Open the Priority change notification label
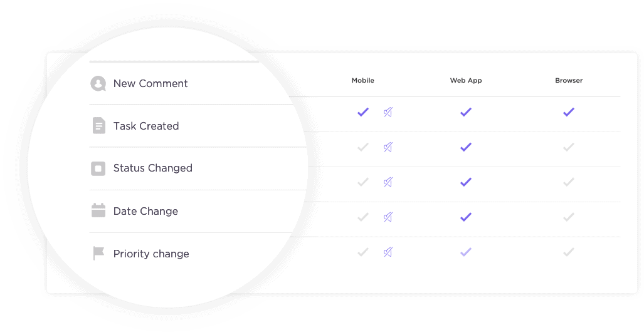 151,254
